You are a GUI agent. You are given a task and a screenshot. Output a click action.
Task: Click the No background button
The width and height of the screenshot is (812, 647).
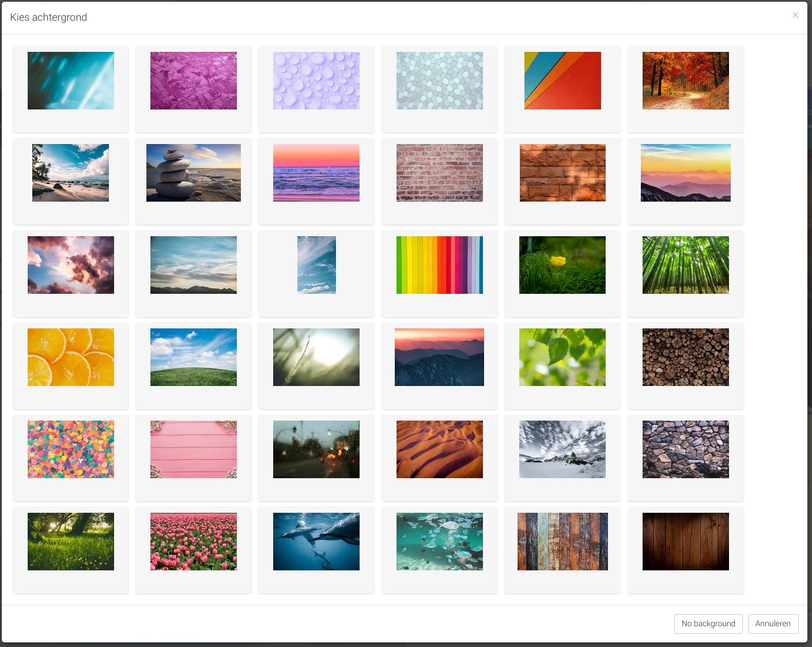click(708, 623)
